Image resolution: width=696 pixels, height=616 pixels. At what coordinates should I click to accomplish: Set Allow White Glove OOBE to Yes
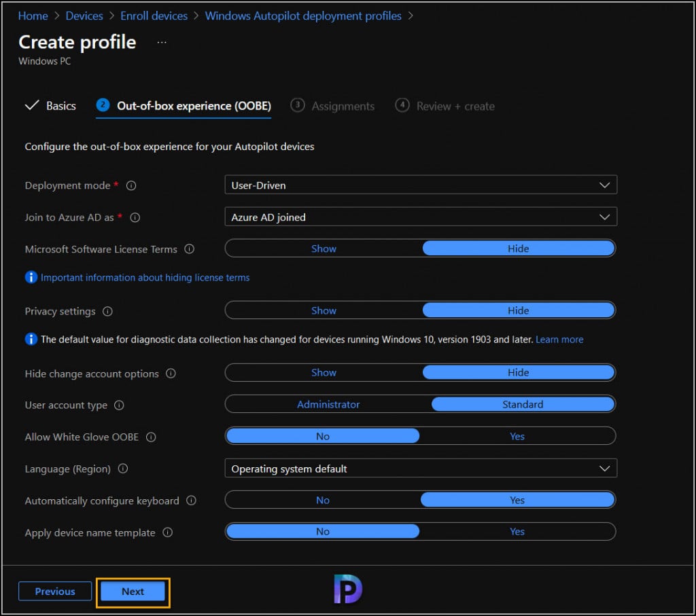tap(517, 437)
